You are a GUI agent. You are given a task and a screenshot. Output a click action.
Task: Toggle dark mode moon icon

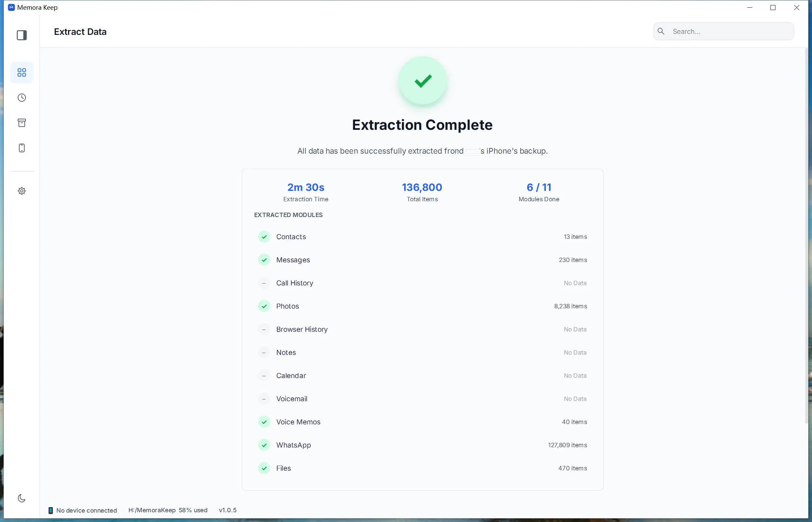point(22,498)
